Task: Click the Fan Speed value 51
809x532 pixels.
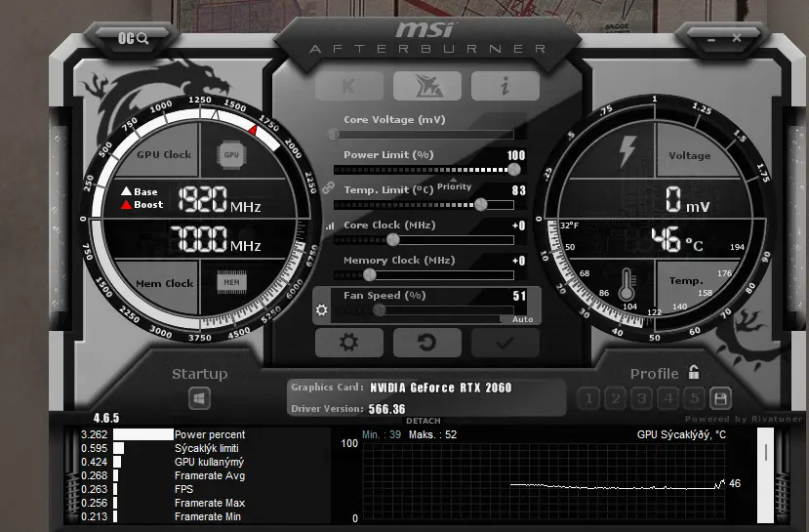Action: coord(519,296)
